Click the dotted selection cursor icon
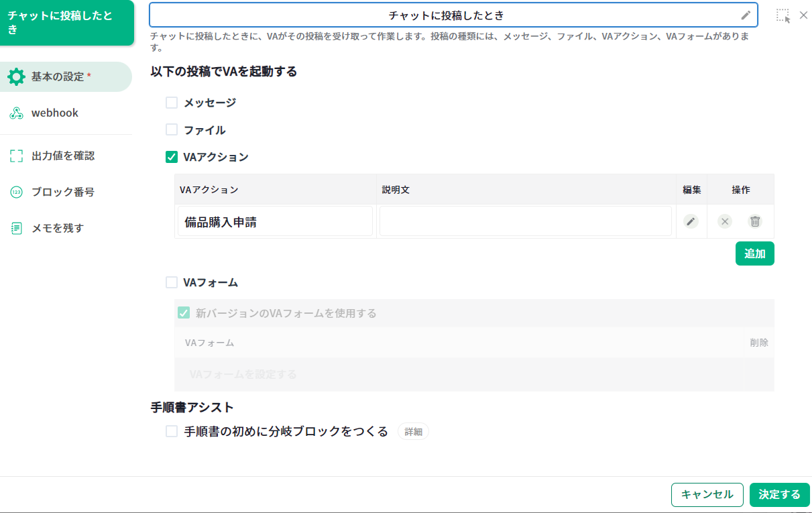The height and width of the screenshot is (513, 812). (783, 15)
